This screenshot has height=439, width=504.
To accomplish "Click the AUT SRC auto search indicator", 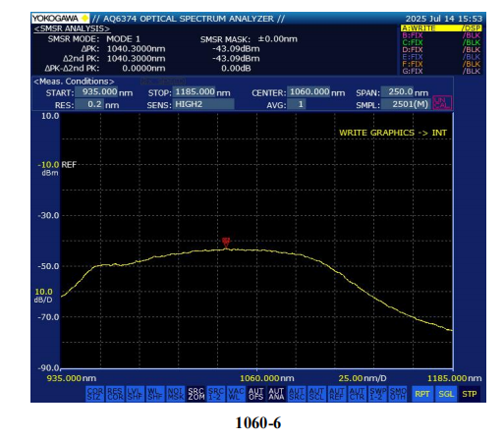I will click(297, 394).
